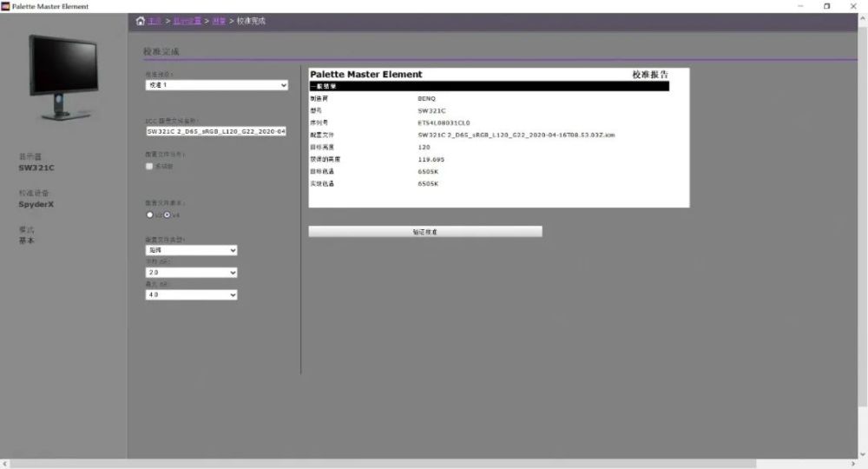The image size is (868, 469).
Task: Click the SW321C model value in the report
Action: [x=431, y=111]
